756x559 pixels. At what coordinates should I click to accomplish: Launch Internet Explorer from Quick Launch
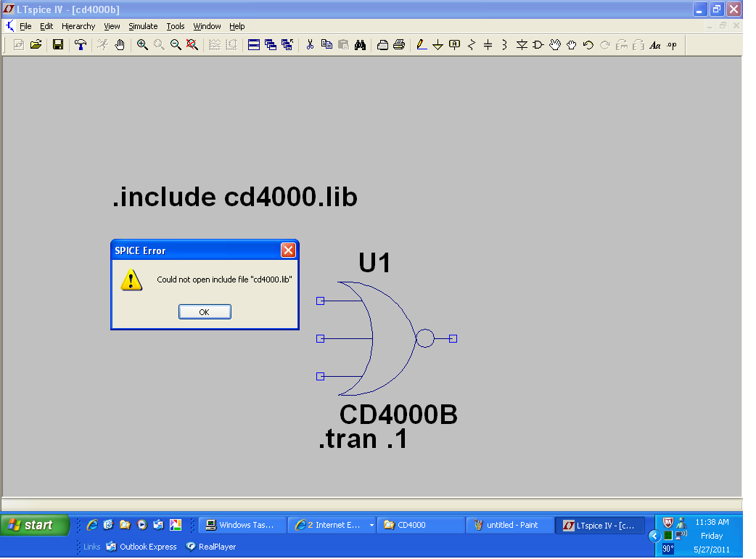coord(92,525)
